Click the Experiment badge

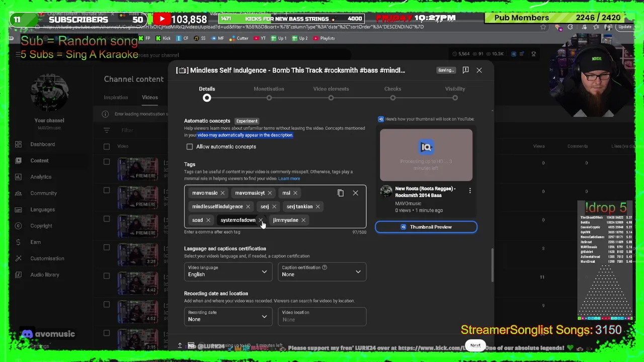(x=247, y=121)
